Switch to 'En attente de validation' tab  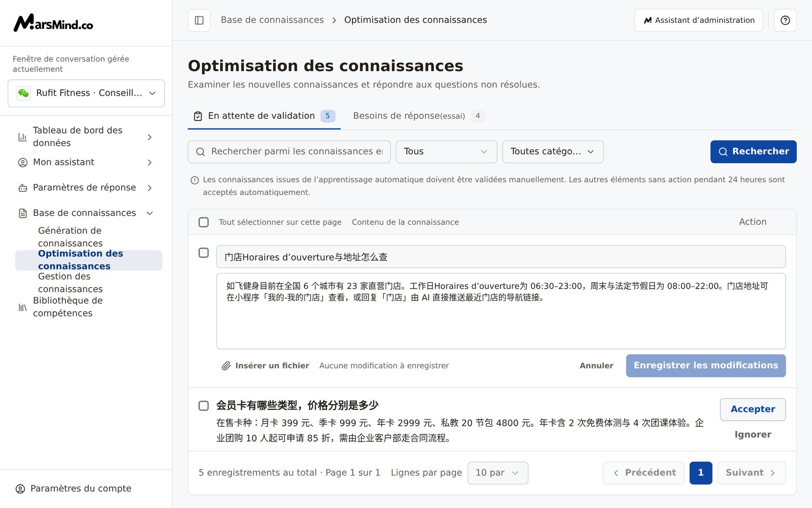(x=264, y=116)
